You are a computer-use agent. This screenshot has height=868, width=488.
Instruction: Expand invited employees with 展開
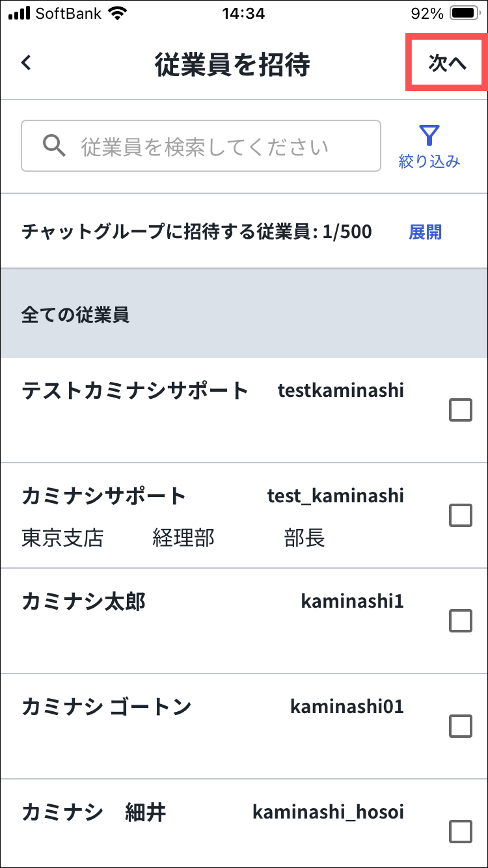425,232
